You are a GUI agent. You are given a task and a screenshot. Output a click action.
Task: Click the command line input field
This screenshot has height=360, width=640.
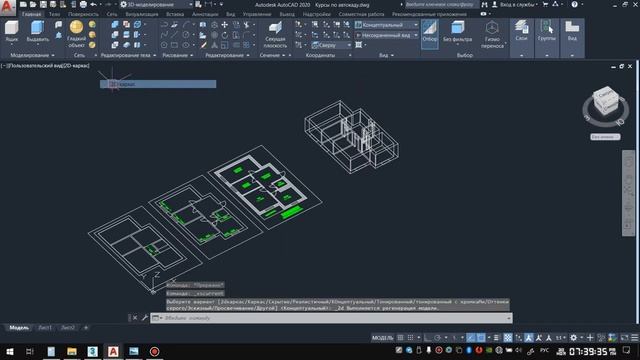coord(331,318)
